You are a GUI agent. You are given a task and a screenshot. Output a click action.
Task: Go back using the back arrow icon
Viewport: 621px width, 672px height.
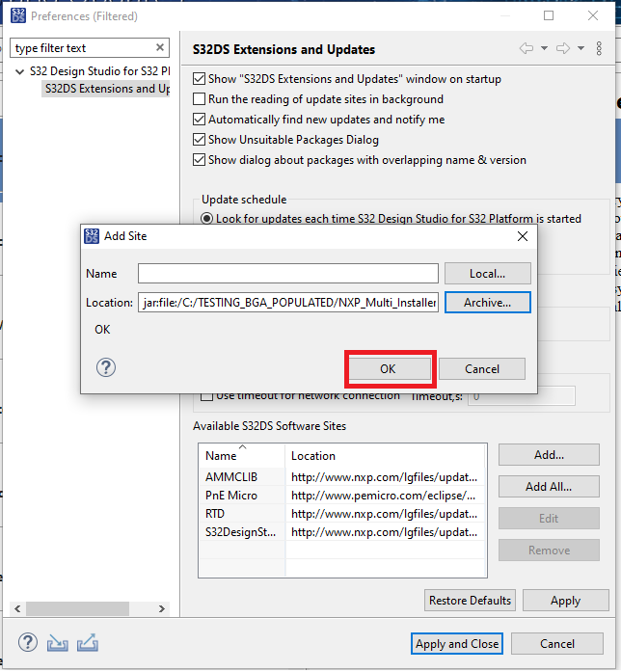tap(526, 48)
